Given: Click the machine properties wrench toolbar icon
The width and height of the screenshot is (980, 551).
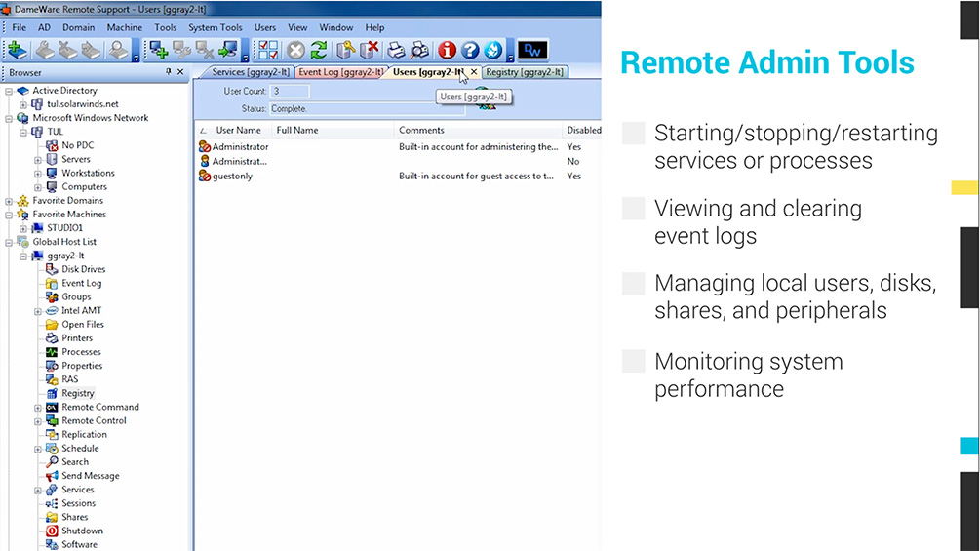Looking at the screenshot, I should 182,50.
